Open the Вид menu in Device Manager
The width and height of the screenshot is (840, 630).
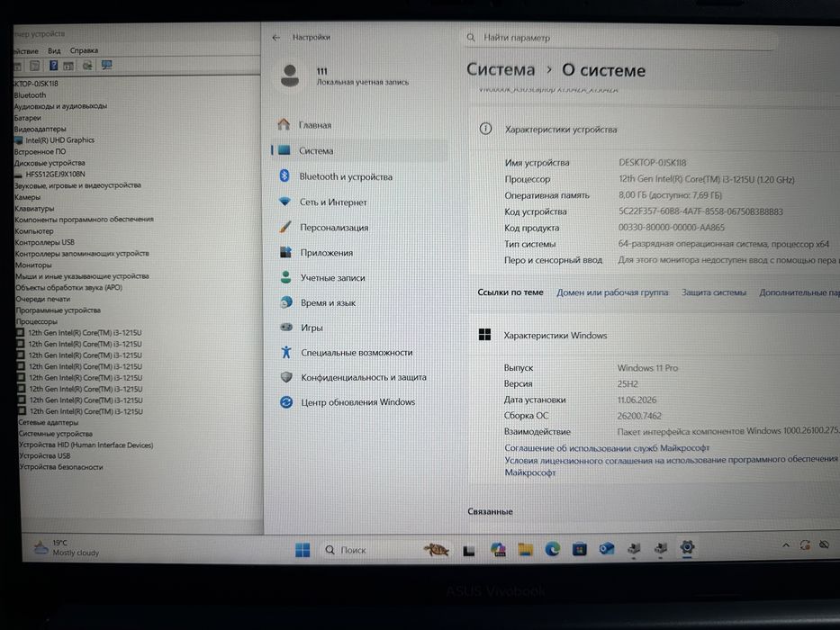[x=54, y=51]
